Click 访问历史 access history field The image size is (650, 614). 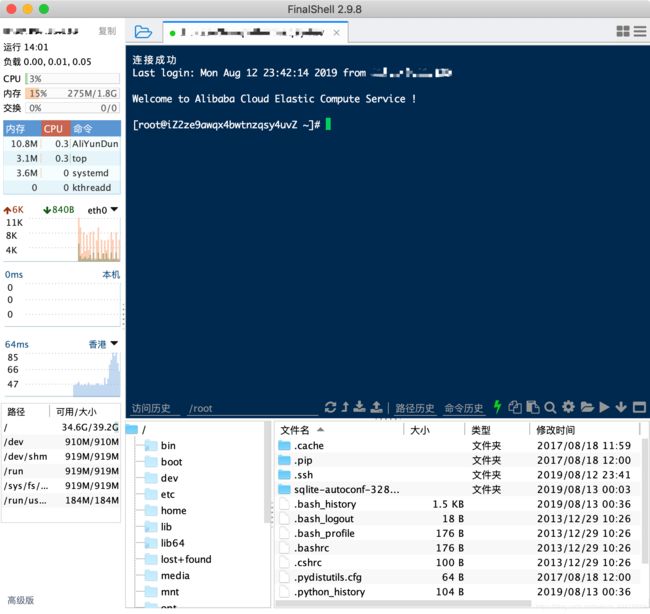[155, 408]
